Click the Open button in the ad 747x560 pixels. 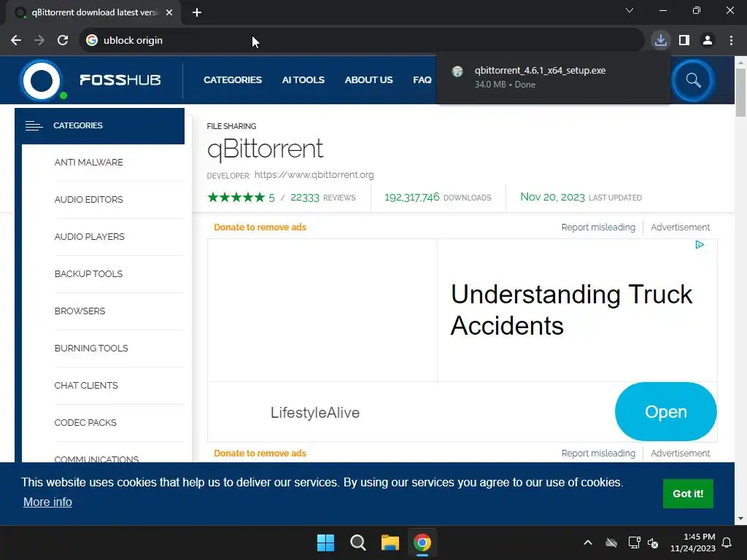665,412
